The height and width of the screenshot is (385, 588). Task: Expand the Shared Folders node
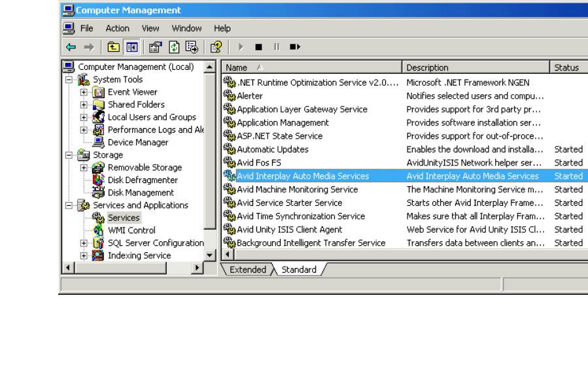click(84, 105)
